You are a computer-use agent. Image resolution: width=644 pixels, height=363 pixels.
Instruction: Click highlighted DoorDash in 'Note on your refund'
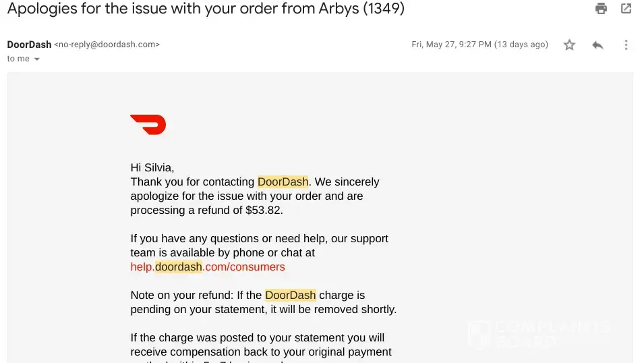click(291, 296)
